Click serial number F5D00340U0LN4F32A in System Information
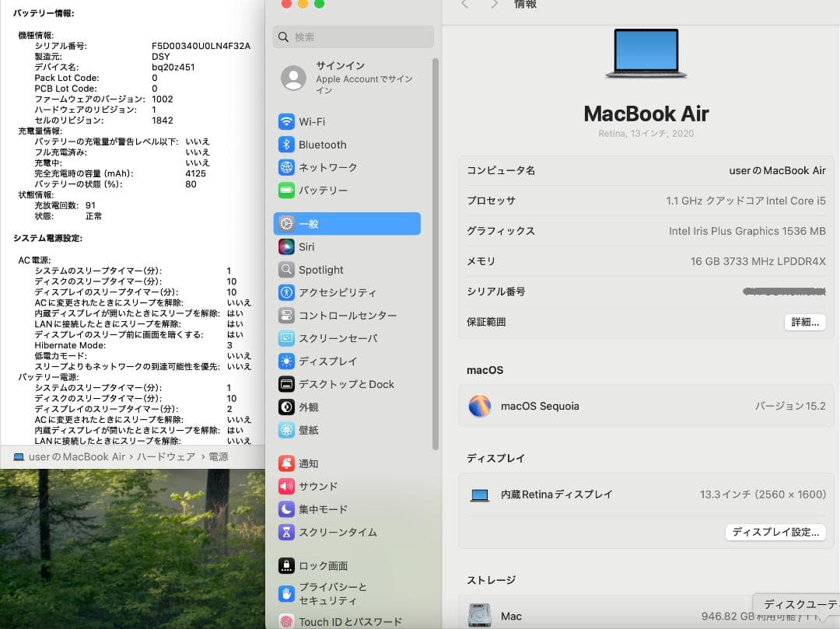Screen dimensions: 840x629 (x=201, y=46)
